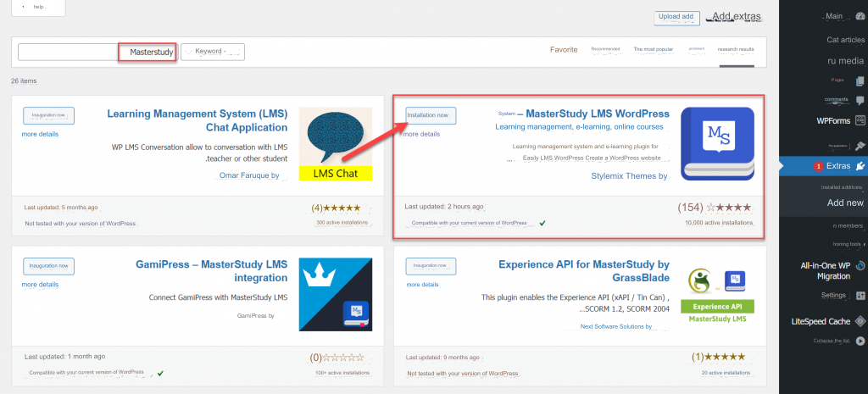Image resolution: width=868 pixels, height=394 pixels.
Task: Click Installation now for Experience API plugin
Action: [431, 266]
